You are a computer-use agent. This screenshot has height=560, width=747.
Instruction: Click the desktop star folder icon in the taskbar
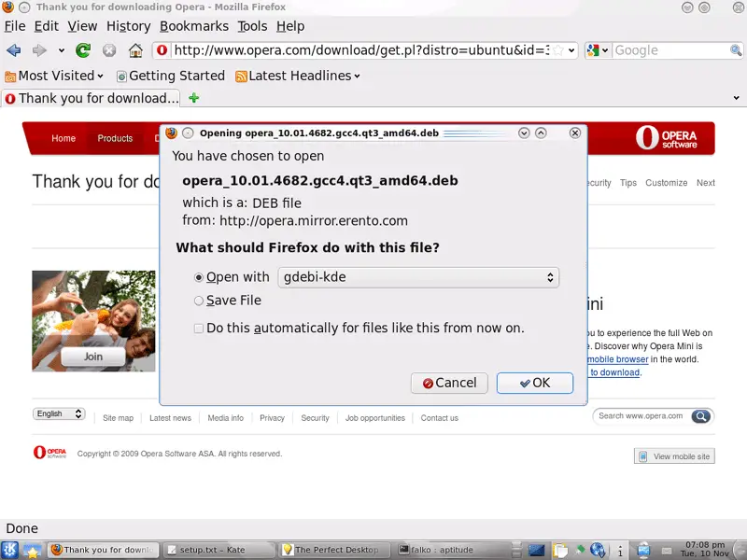[32, 551]
